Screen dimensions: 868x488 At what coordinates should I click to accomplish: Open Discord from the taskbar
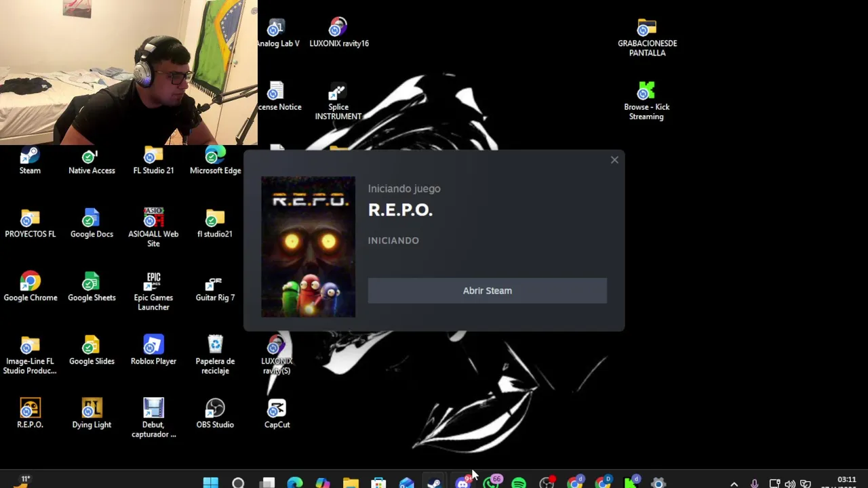pyautogui.click(x=462, y=483)
